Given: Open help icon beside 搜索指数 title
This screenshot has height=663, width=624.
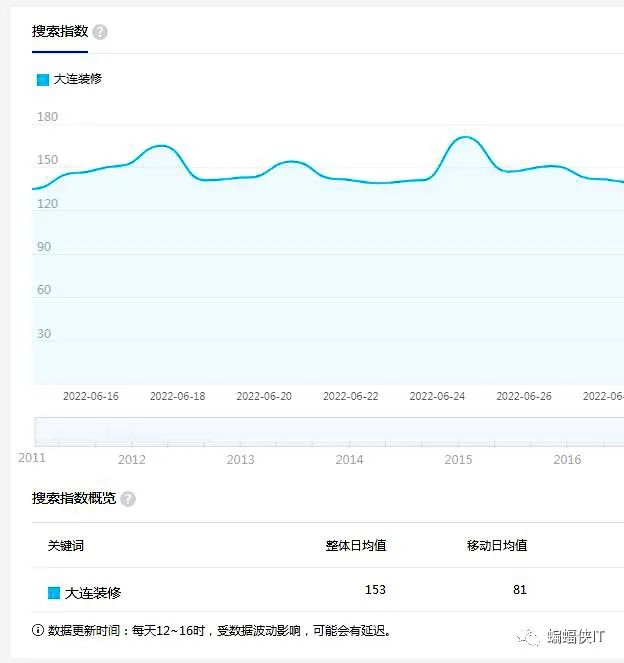Looking at the screenshot, I should [100, 32].
